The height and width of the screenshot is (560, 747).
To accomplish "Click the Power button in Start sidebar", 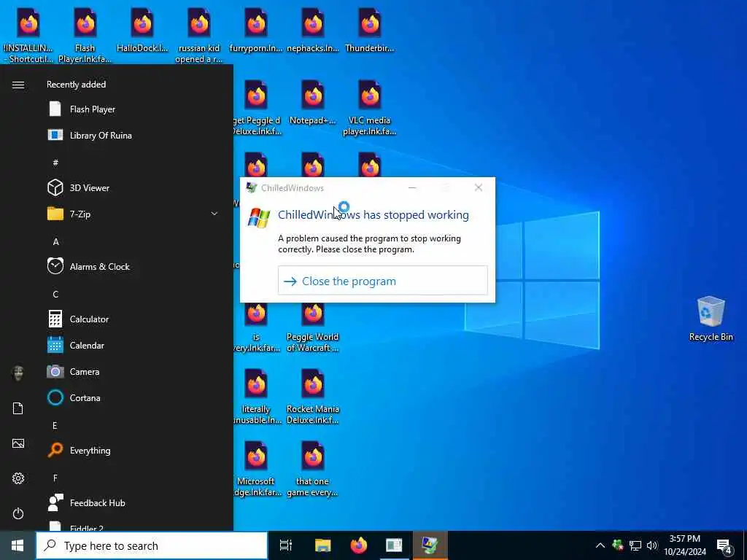I will (18, 513).
